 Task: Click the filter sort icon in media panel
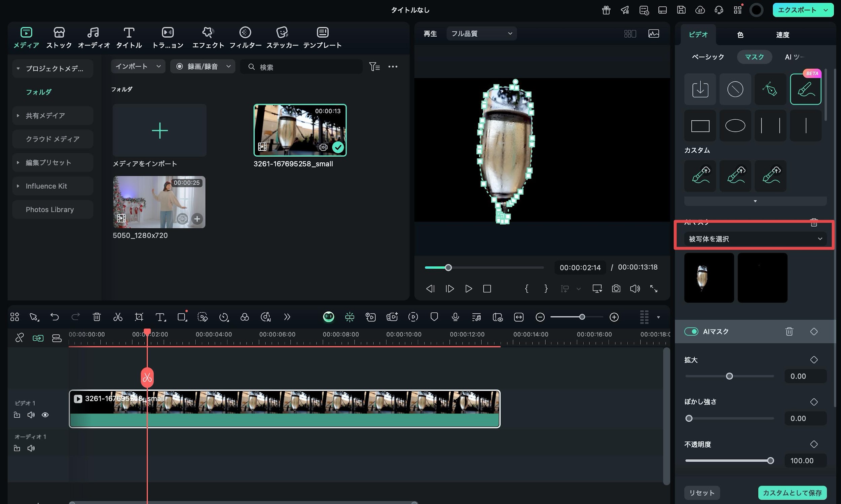coord(374,67)
